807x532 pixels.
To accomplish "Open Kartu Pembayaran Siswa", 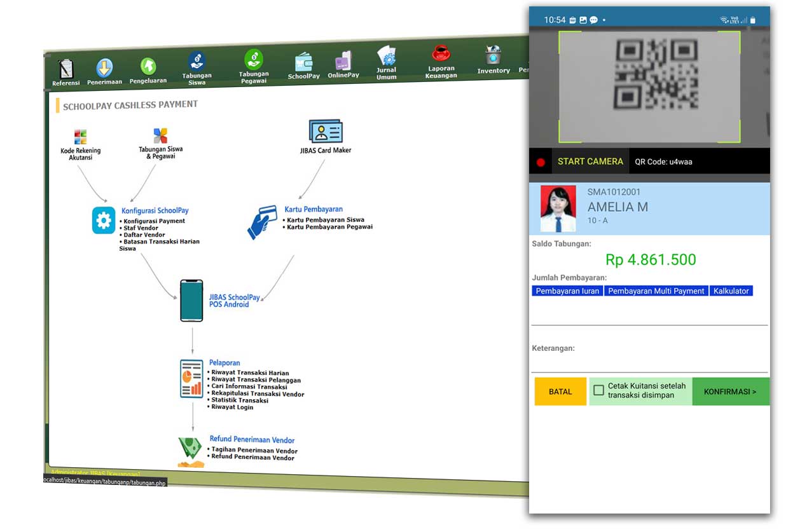I will [x=325, y=220].
